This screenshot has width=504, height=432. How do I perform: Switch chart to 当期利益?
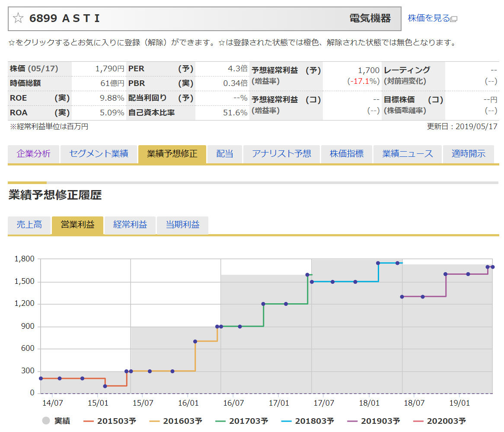[182, 225]
